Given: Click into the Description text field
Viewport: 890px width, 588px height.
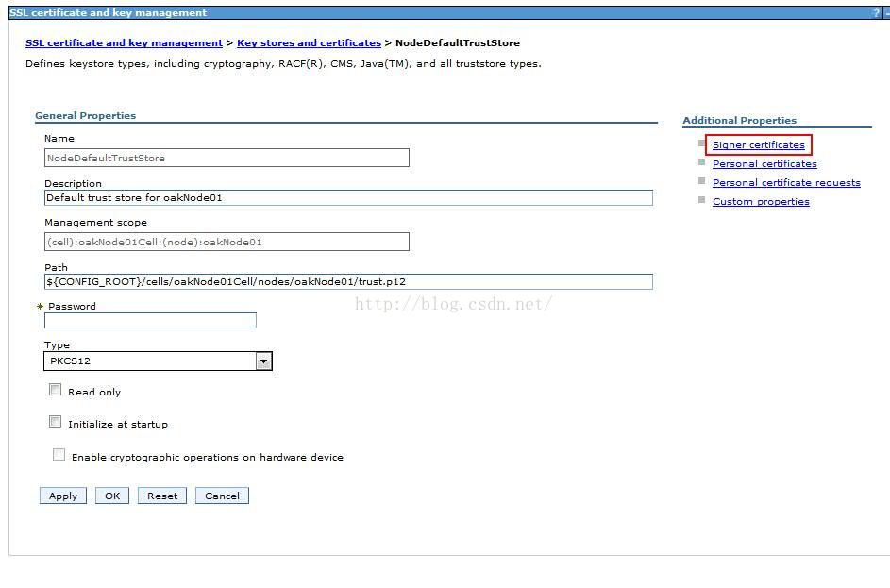Looking at the screenshot, I should pos(348,198).
